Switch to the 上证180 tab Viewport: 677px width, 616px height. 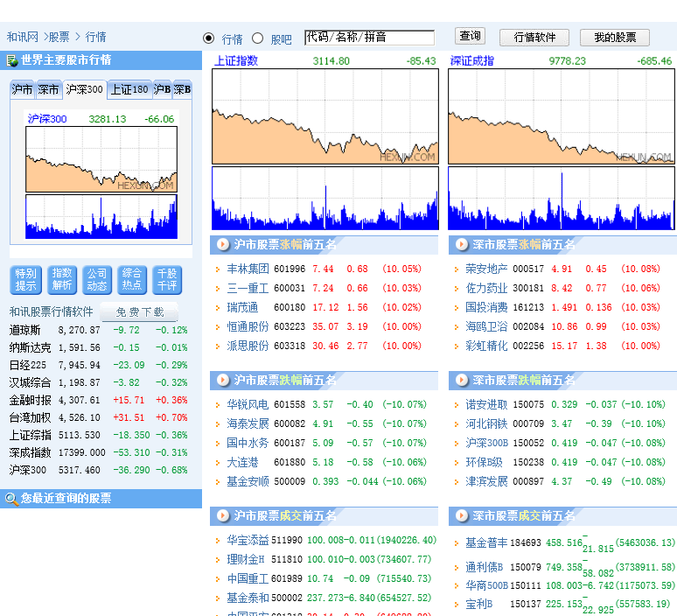(x=129, y=90)
